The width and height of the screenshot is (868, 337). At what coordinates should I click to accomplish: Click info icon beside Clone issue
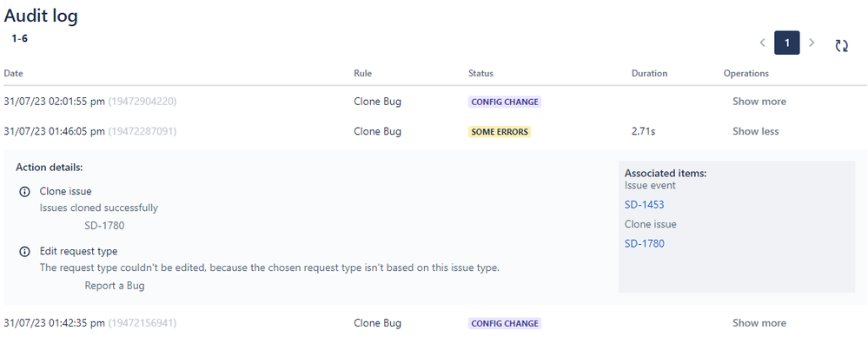coord(24,191)
